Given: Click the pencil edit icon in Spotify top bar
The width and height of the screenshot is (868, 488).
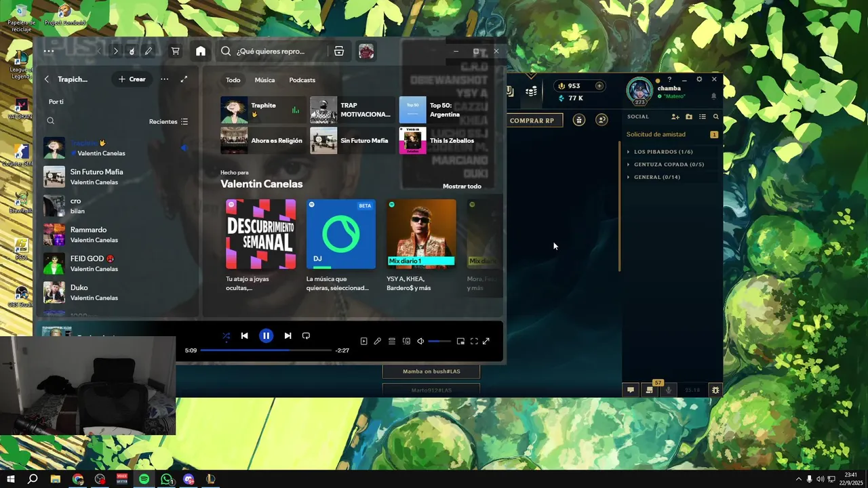Looking at the screenshot, I should click(x=148, y=51).
